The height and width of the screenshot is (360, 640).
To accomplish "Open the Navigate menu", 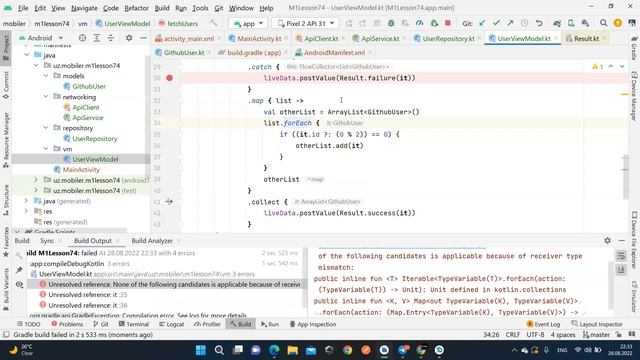I will 84,8.
